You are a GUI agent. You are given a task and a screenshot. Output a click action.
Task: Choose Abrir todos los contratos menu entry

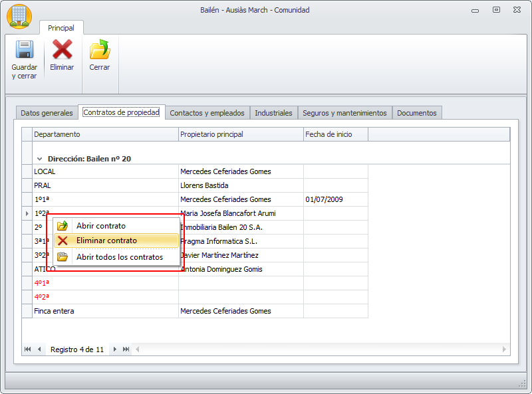point(116,257)
